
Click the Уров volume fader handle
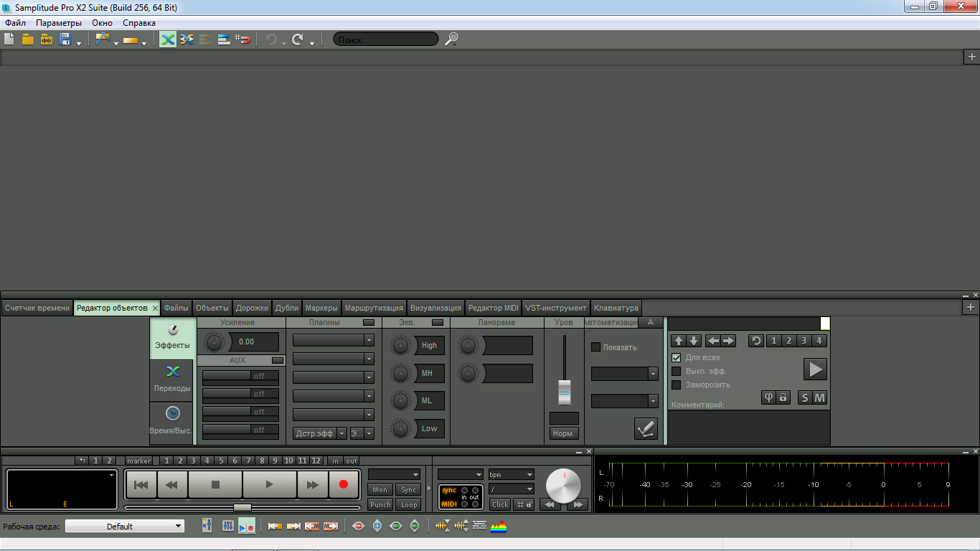[x=565, y=392]
